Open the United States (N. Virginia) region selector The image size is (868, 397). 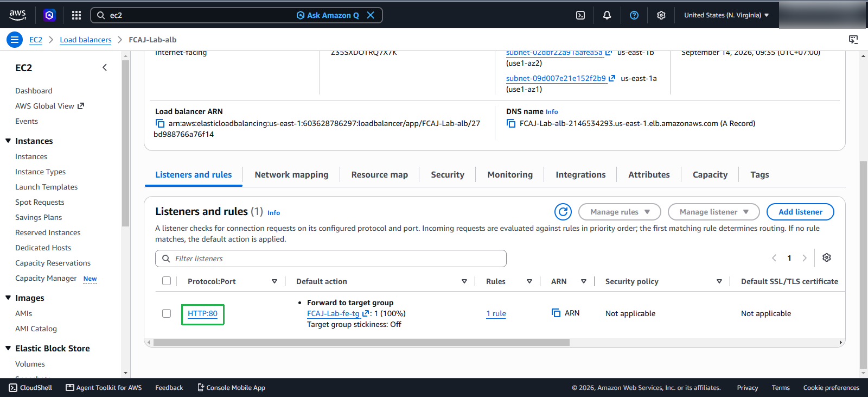tap(726, 15)
